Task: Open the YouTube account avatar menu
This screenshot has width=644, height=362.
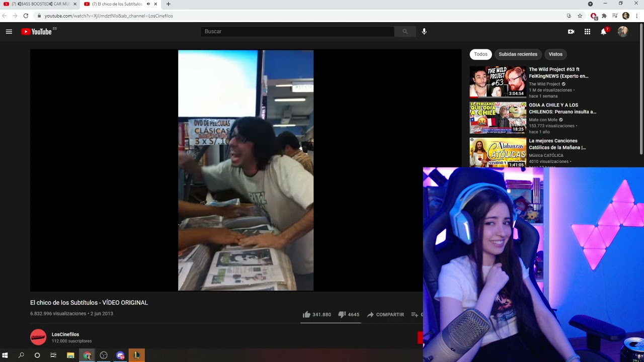Action: click(623, 32)
